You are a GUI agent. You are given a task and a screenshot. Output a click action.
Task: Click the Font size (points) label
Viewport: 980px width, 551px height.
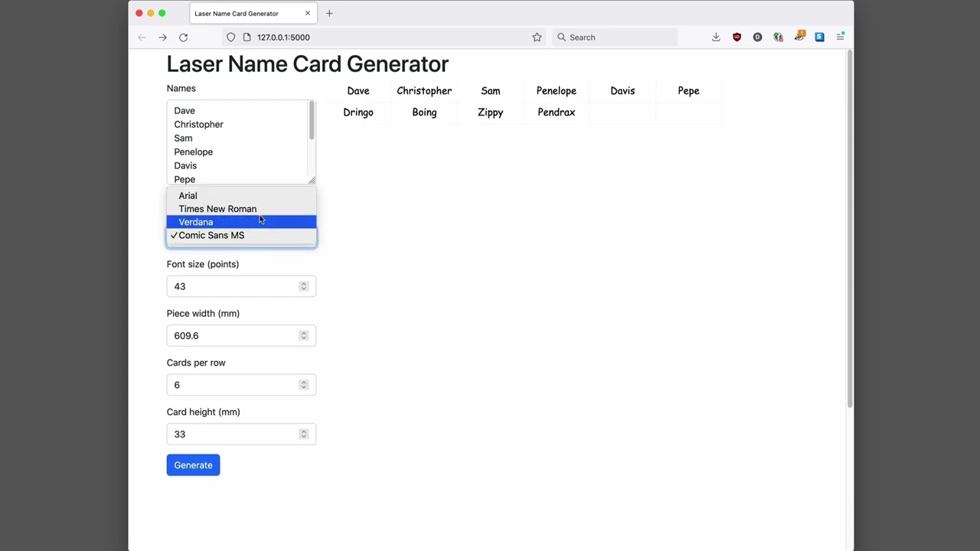(203, 264)
